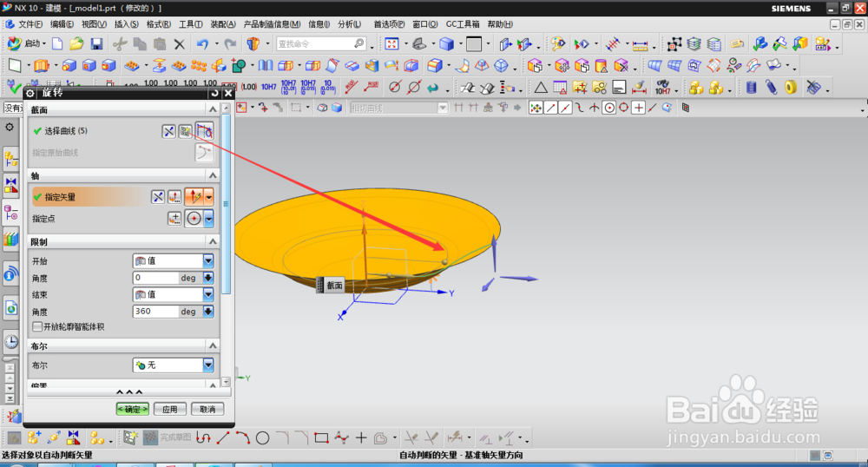This screenshot has width=868, height=467.
Task: Open the Vector dialog icon in Axis section
Action: 174,197
